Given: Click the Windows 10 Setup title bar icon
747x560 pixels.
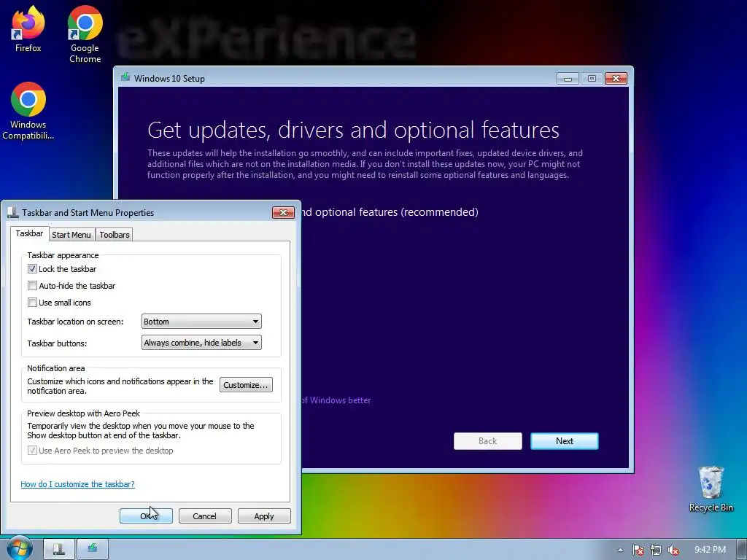Looking at the screenshot, I should pyautogui.click(x=125, y=77).
